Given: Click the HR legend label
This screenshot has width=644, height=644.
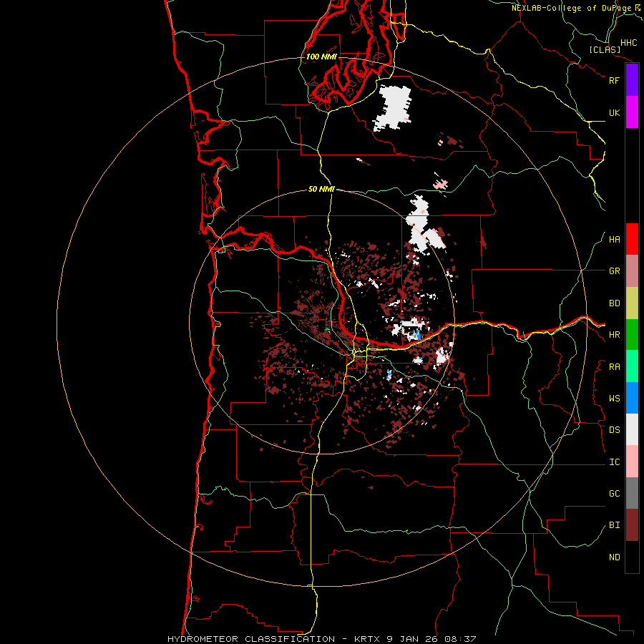Looking at the screenshot, I should pyautogui.click(x=614, y=335).
